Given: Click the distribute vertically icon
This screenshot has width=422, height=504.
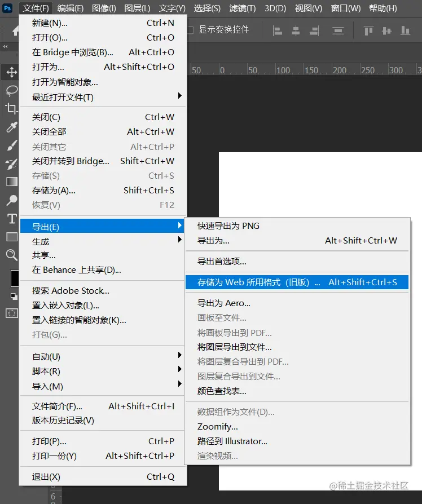Looking at the screenshot, I should point(338,31).
